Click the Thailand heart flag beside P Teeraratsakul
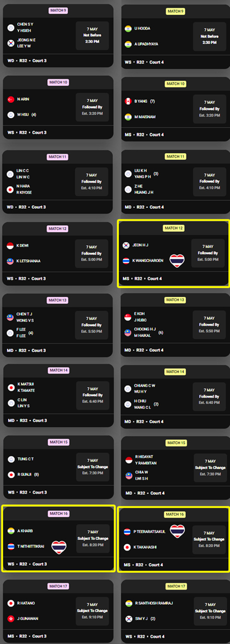This screenshot has height=644, width=230. click(177, 531)
